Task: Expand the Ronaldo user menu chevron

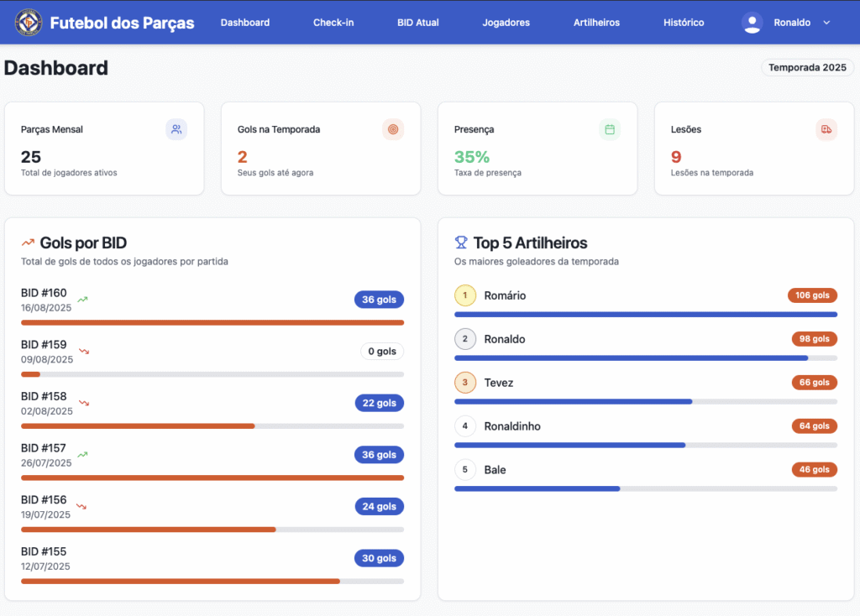Action: point(826,23)
